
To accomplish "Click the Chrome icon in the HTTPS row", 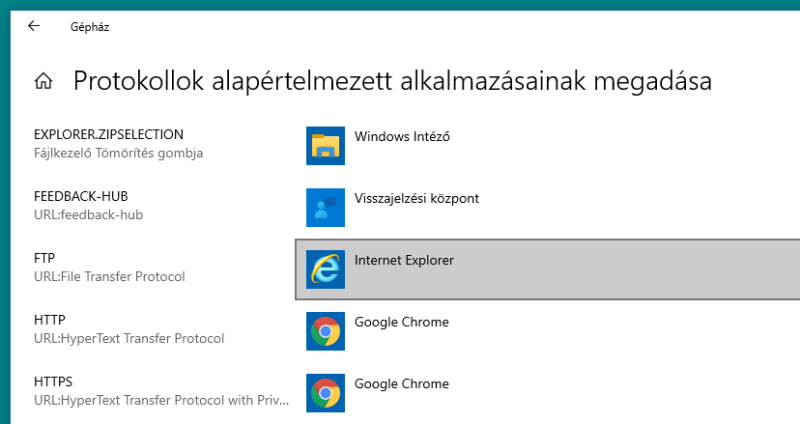I will click(x=326, y=393).
